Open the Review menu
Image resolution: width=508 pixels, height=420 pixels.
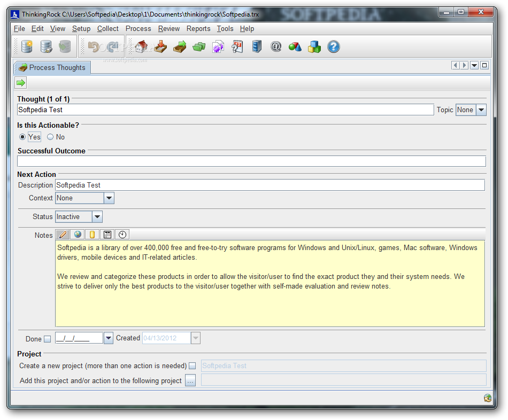[x=169, y=28]
